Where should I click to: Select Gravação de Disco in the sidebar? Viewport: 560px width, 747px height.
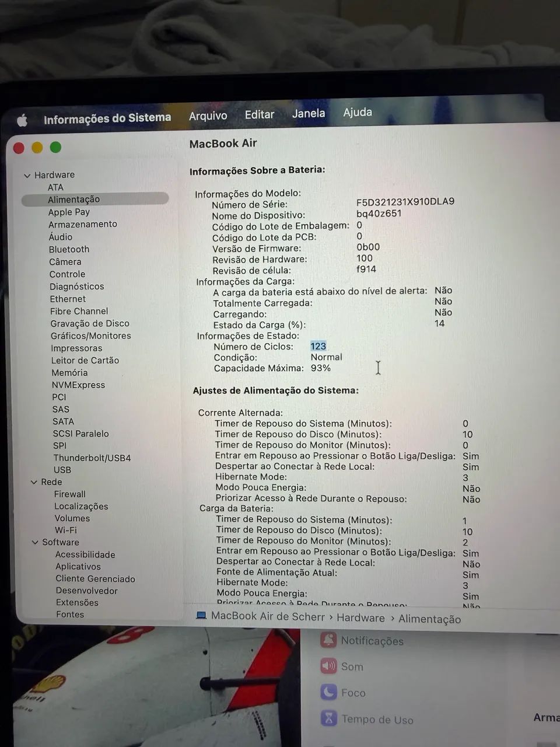pos(90,323)
